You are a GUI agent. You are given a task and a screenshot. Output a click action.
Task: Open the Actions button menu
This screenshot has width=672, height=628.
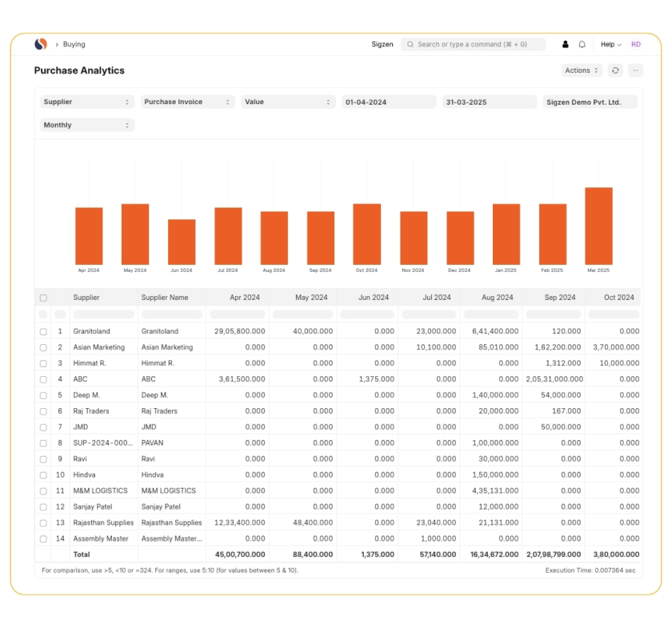[x=582, y=70]
